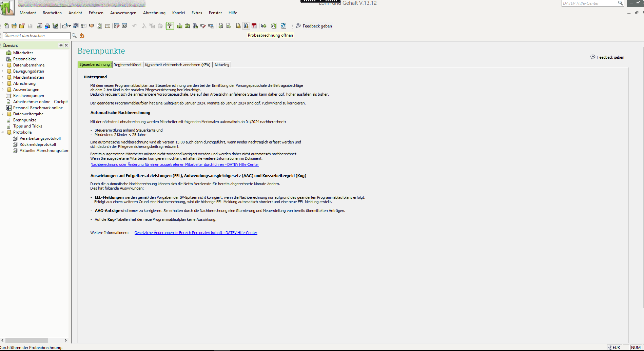This screenshot has width=644, height=351.
Task: Toggle the green tree overview icon
Action: pyautogui.click(x=170, y=26)
